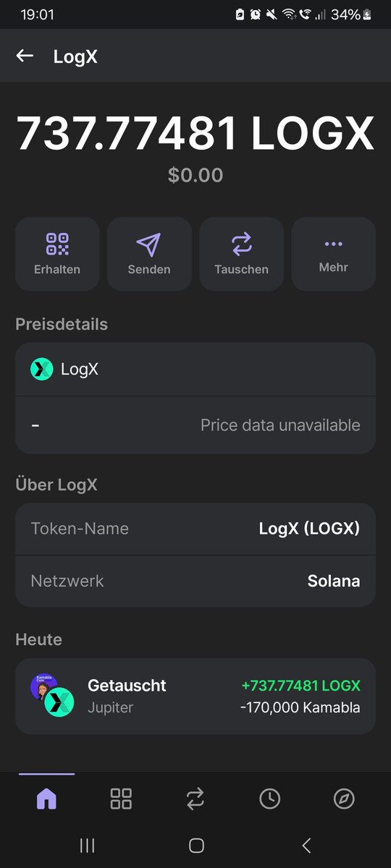Image resolution: width=391 pixels, height=868 pixels.
Task: Tap the Price data unavailable row
Action: (195, 425)
